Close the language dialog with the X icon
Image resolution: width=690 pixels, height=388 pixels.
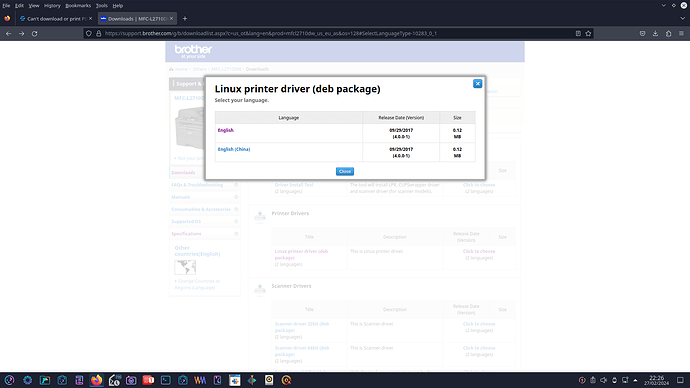[477, 84]
